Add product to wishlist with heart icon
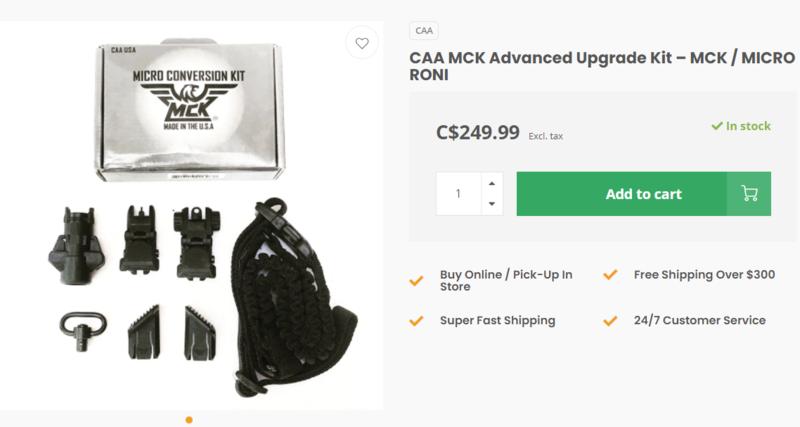 (x=362, y=43)
